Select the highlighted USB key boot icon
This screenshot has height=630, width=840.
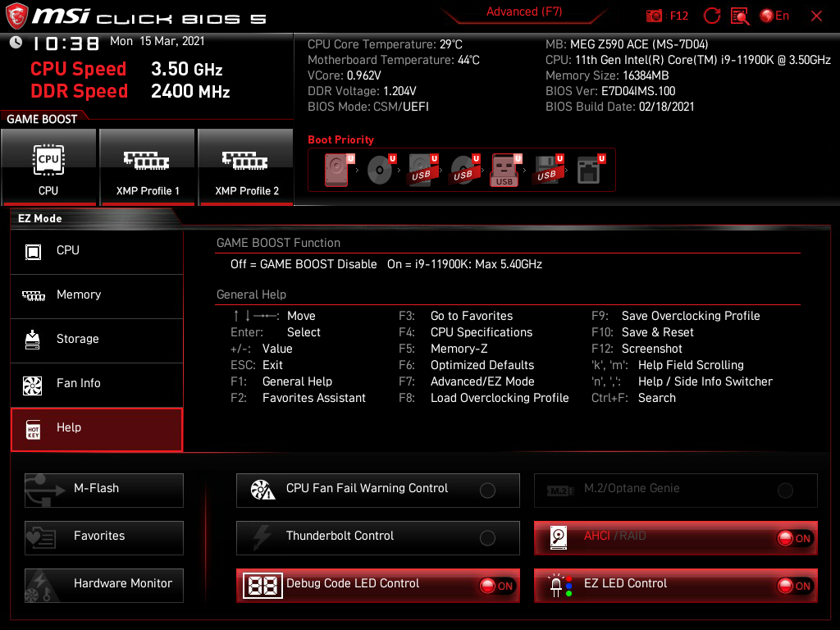505,170
